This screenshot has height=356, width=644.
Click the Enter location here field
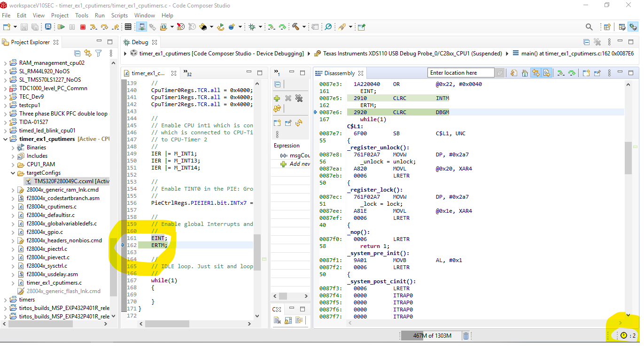(x=460, y=73)
